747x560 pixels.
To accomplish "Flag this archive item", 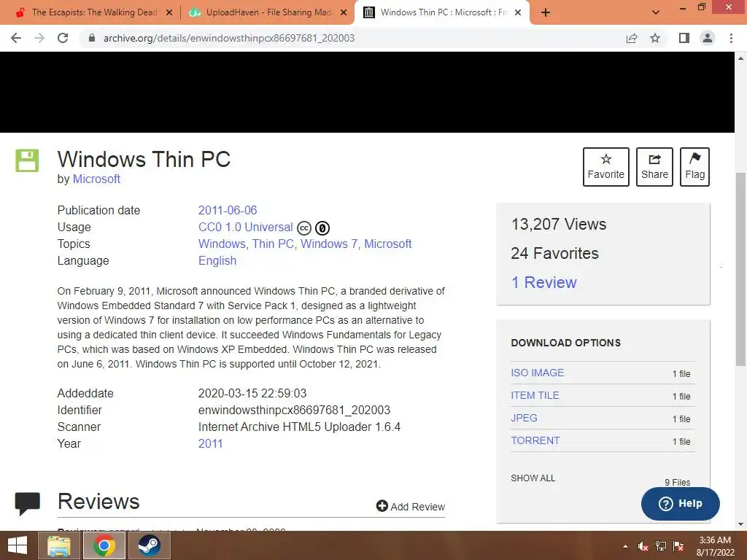I will (x=694, y=167).
